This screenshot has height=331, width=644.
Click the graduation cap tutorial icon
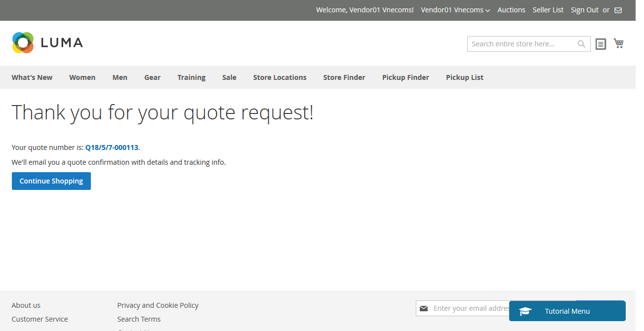click(x=525, y=311)
